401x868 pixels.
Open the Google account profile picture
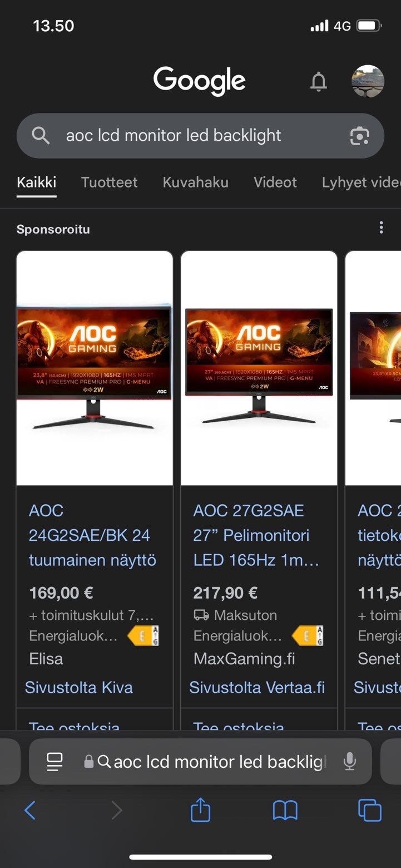(368, 81)
